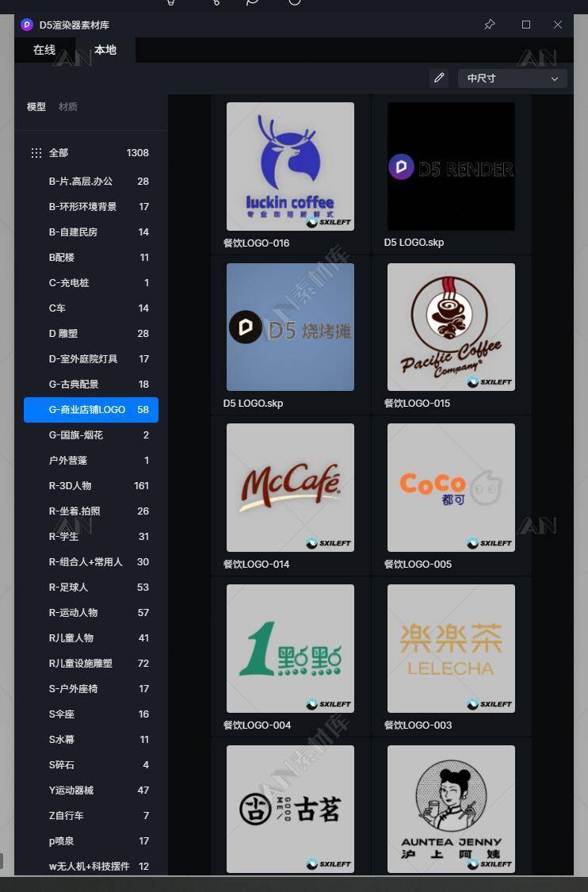Select the 材质 tab
Viewport: 588px width, 892px height.
pyautogui.click(x=67, y=107)
